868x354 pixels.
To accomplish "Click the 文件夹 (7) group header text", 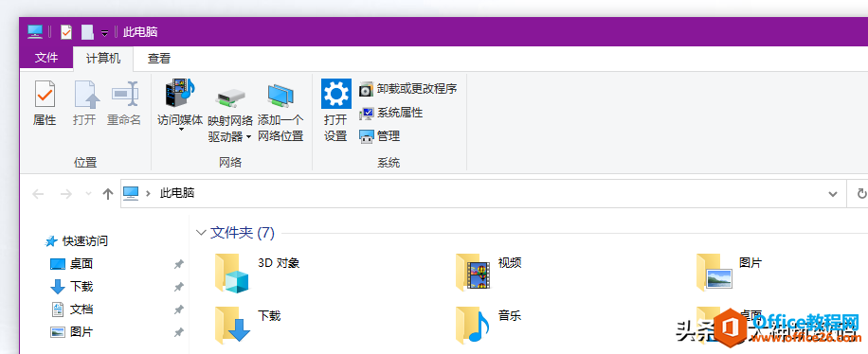I will (243, 233).
